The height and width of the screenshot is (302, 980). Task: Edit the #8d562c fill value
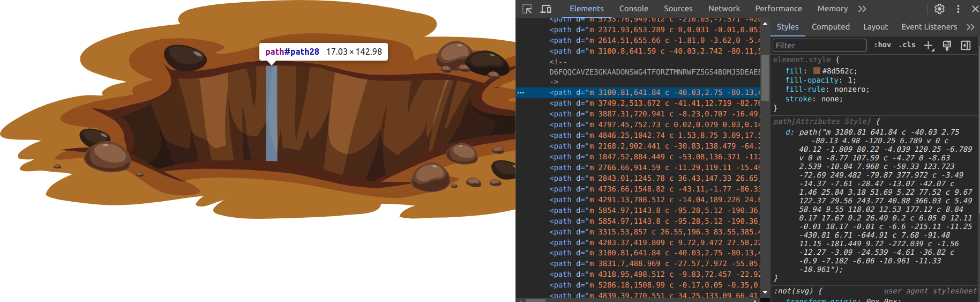(838, 71)
